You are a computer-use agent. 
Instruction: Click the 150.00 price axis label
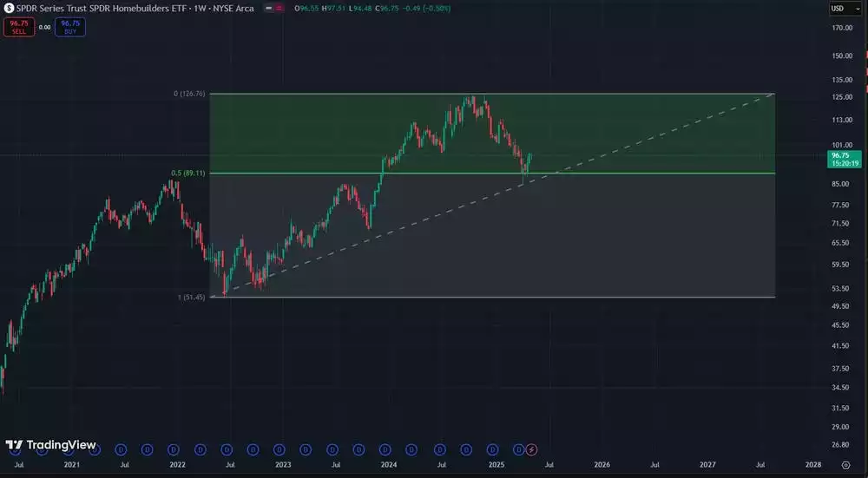[x=841, y=56]
